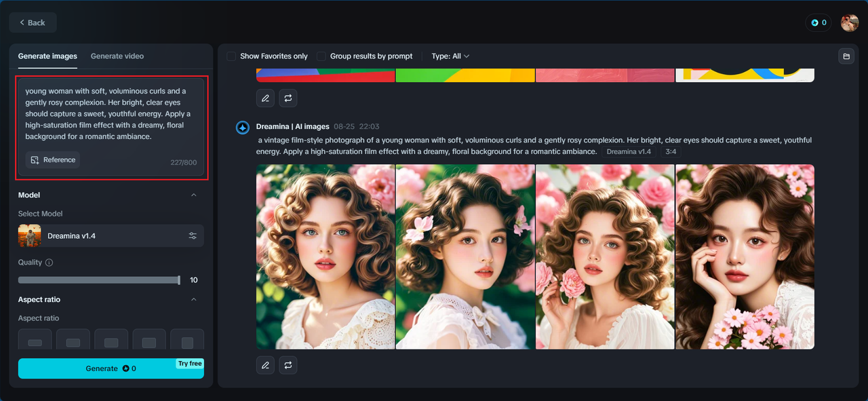Screen dimensions: 868x401
Task: Enable Show Favorites only checkbox
Action: pyautogui.click(x=231, y=56)
